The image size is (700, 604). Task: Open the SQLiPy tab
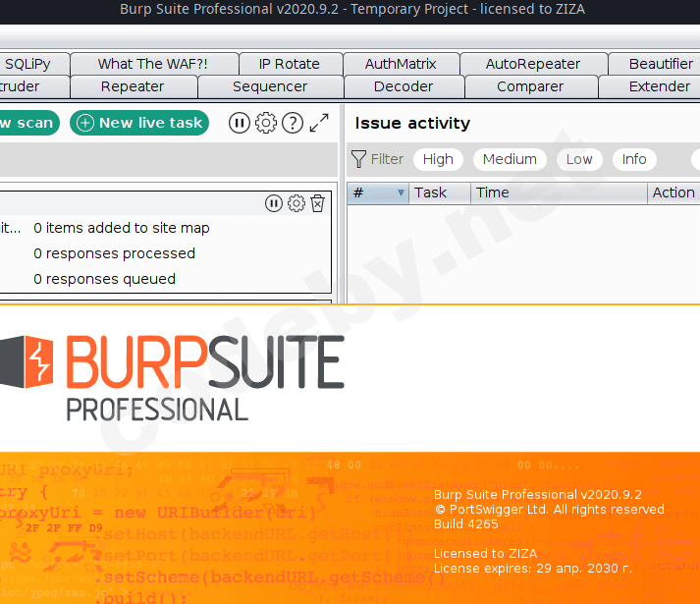(34, 64)
